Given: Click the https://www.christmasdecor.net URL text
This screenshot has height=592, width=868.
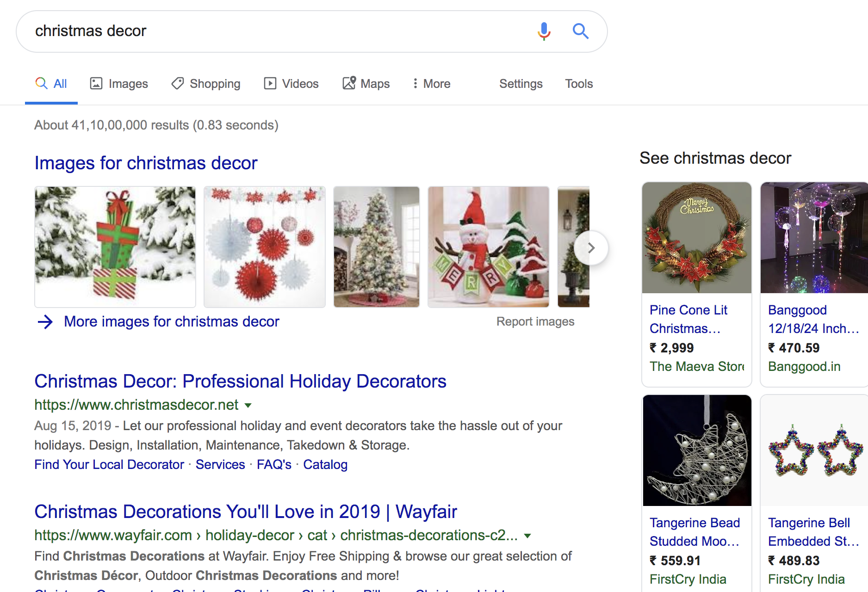Looking at the screenshot, I should [x=136, y=405].
